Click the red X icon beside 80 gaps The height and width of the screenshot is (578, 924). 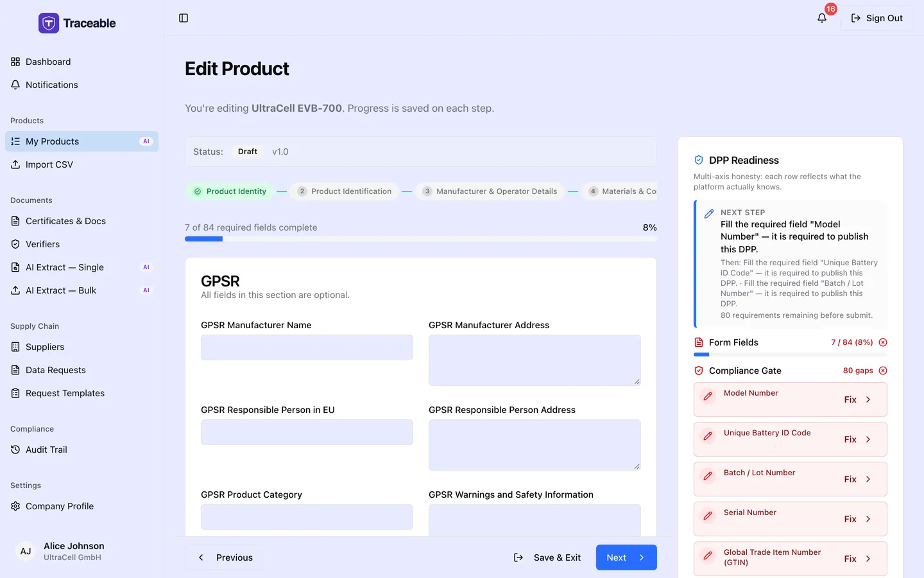click(x=883, y=371)
